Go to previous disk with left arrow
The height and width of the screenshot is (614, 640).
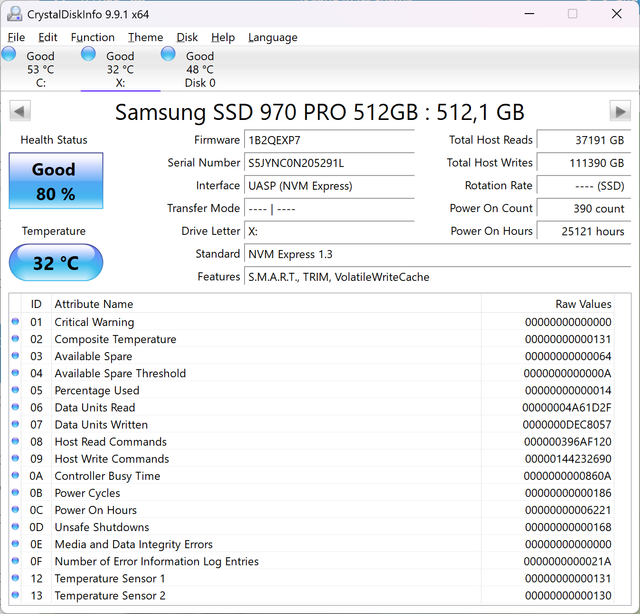(x=20, y=111)
